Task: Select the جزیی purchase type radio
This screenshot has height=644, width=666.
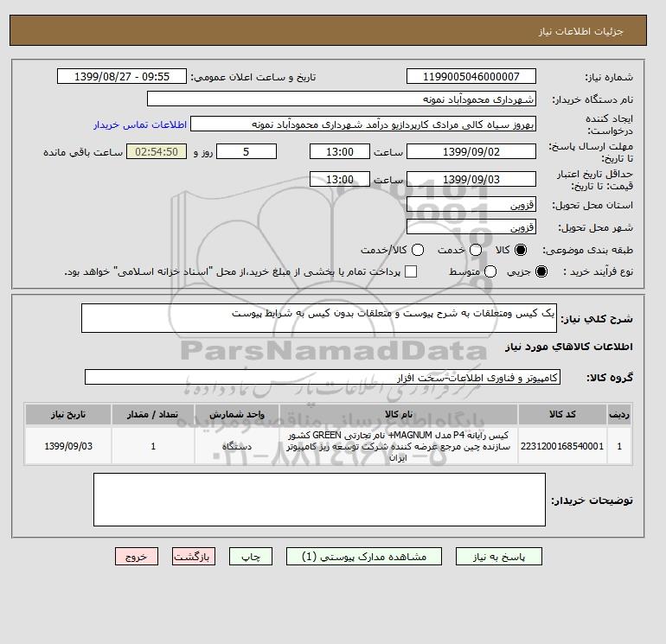Action: click(x=541, y=271)
